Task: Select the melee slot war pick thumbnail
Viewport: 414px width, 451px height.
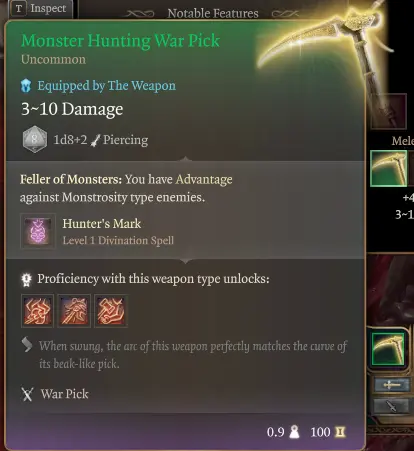Action: (389, 168)
